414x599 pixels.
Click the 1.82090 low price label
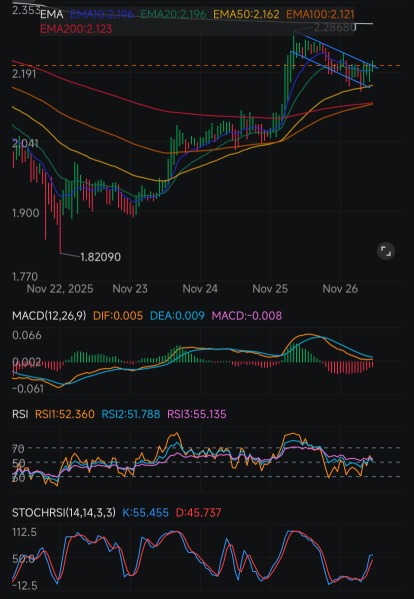(100, 257)
